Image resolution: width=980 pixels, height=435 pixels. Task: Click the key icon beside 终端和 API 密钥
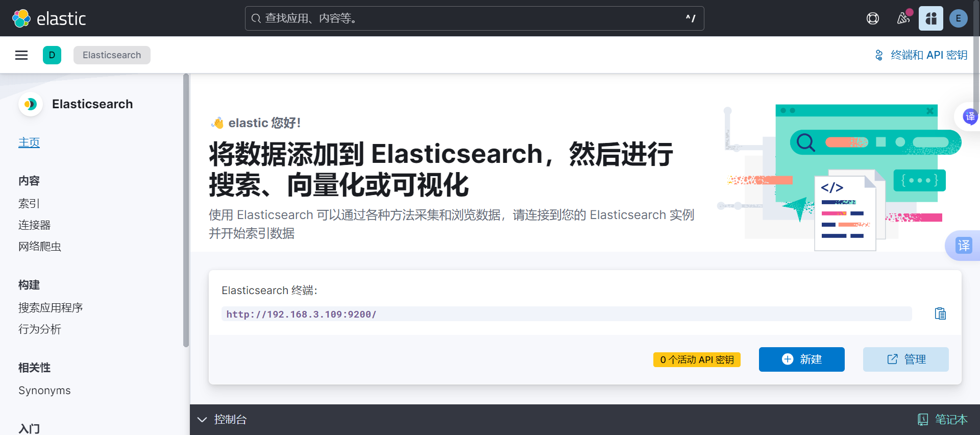click(879, 55)
